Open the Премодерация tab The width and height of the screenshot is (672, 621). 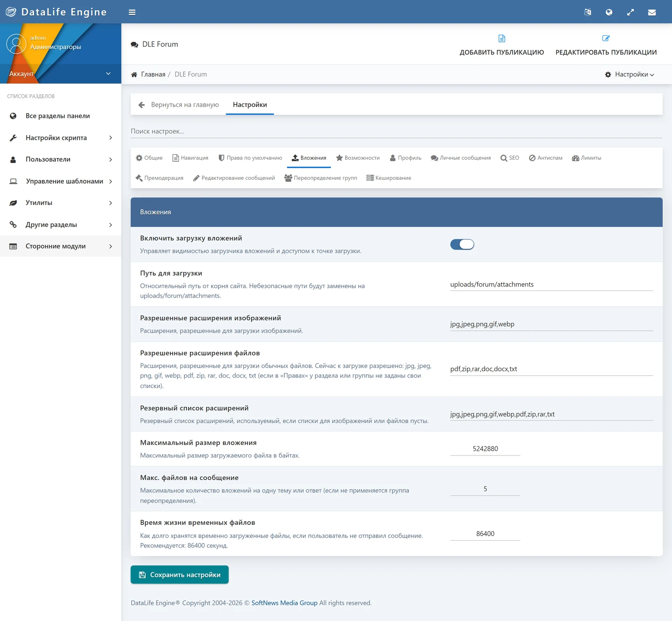pos(160,178)
